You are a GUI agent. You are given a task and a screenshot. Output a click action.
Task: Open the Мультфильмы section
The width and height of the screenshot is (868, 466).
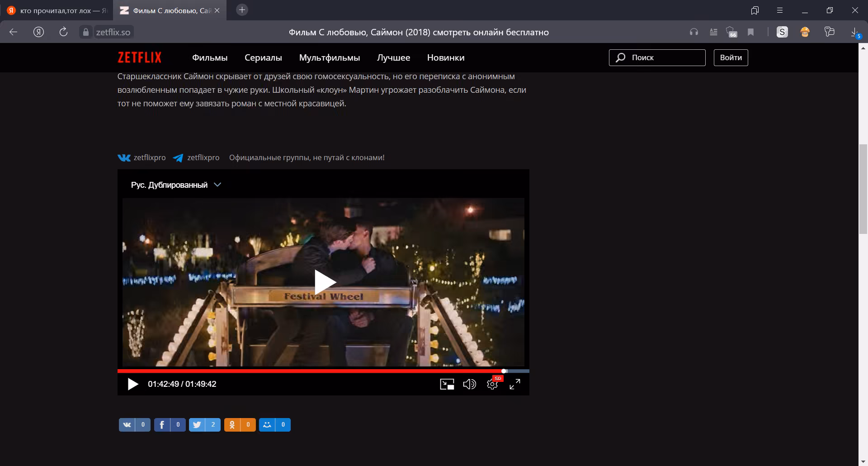[x=330, y=58]
